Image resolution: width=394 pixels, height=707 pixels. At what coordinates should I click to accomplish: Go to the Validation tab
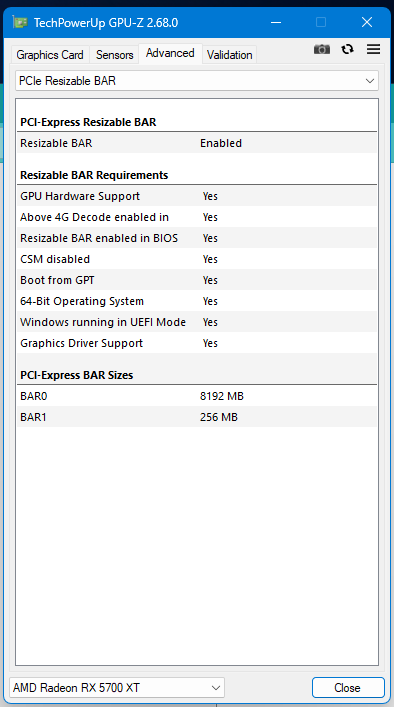[x=229, y=55]
